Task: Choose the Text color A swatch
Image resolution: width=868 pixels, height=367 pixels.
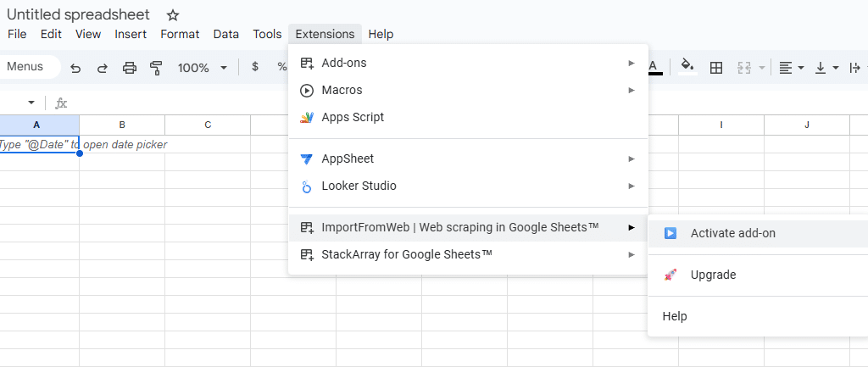Action: click(654, 67)
